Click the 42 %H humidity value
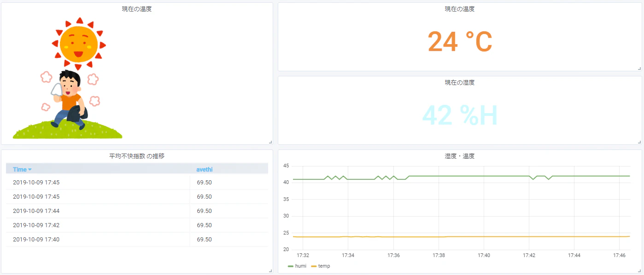Image resolution: width=644 pixels, height=275 pixels. tap(460, 115)
